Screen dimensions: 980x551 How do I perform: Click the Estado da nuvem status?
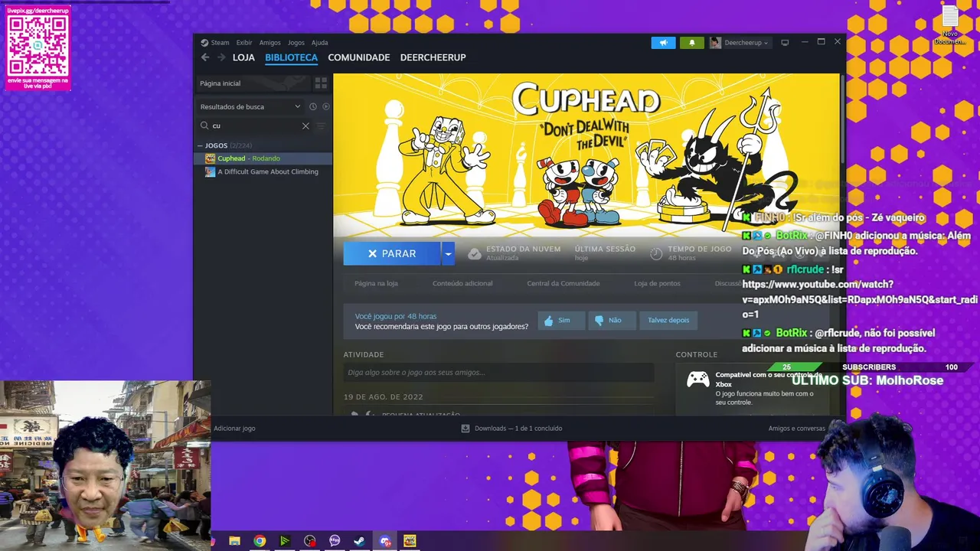[x=514, y=253]
